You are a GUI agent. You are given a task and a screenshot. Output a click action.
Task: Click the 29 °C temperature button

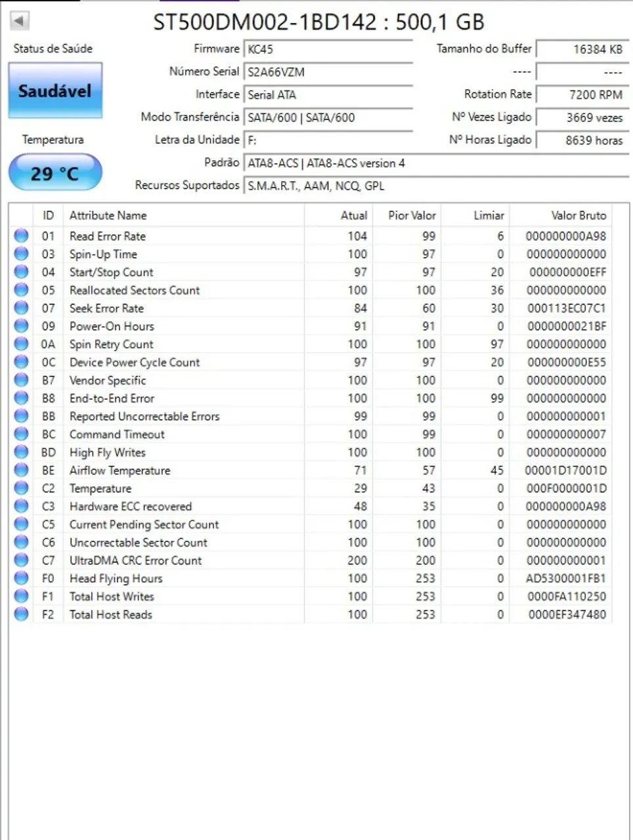(x=55, y=173)
